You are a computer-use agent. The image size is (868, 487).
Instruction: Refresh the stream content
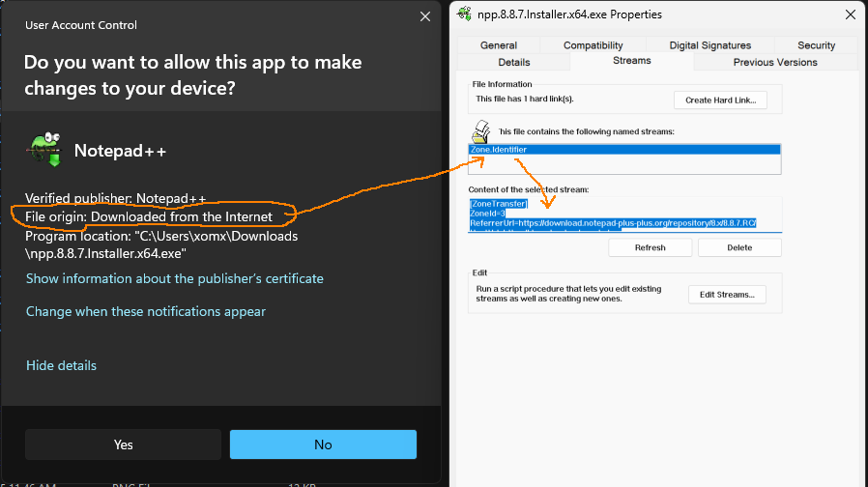[x=650, y=247]
